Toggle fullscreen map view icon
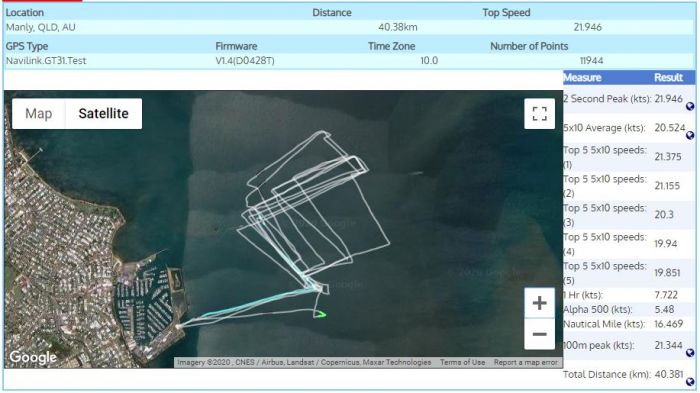 click(539, 113)
